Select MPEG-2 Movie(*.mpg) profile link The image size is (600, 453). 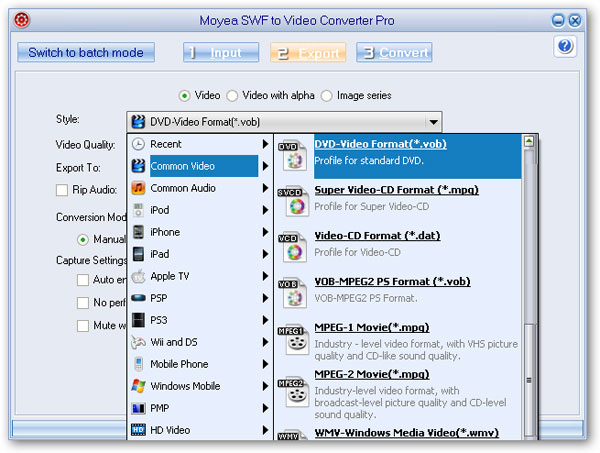pyautogui.click(x=372, y=374)
